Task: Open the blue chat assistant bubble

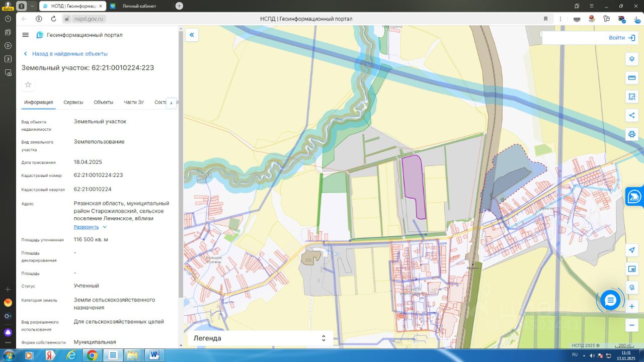Action: (x=610, y=301)
